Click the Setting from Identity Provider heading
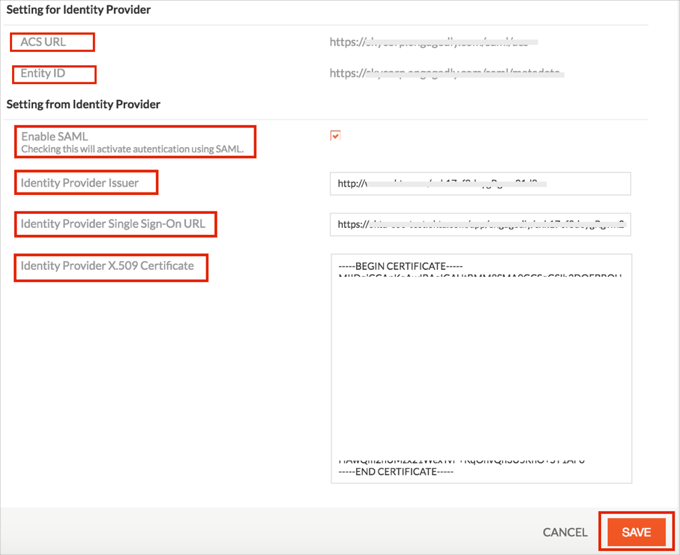This screenshot has height=555, width=680. [x=83, y=104]
